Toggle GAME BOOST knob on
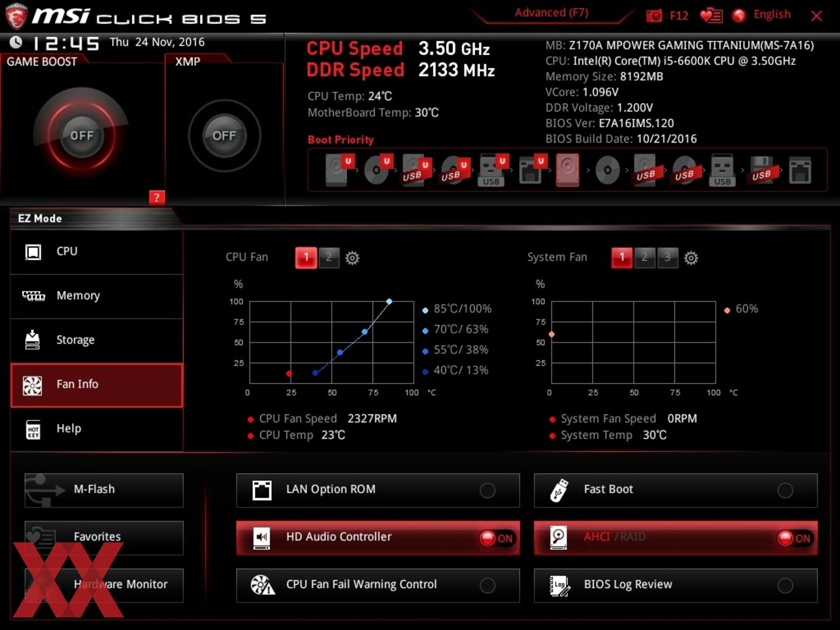Viewport: 840px width, 630px height. point(82,135)
